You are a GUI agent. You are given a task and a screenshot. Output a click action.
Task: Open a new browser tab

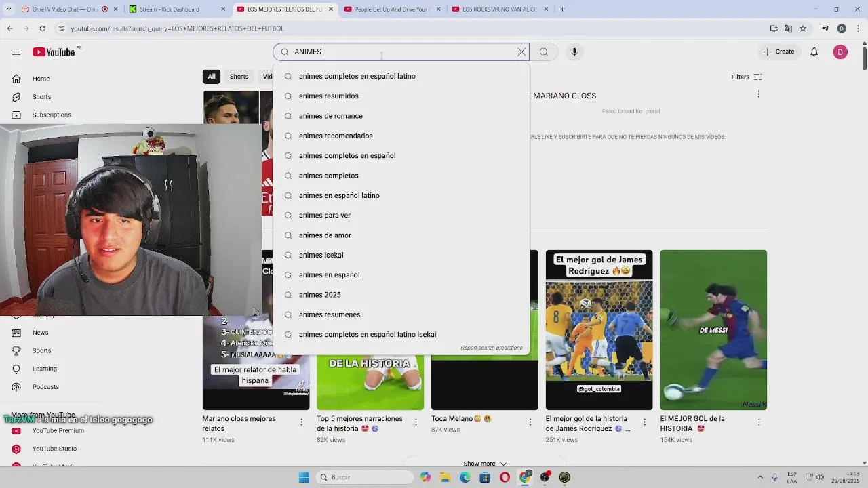(562, 9)
